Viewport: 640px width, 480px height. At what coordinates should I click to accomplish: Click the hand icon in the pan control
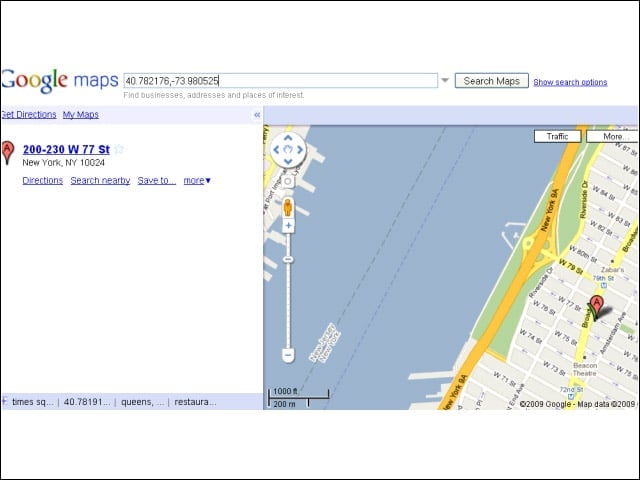288,150
